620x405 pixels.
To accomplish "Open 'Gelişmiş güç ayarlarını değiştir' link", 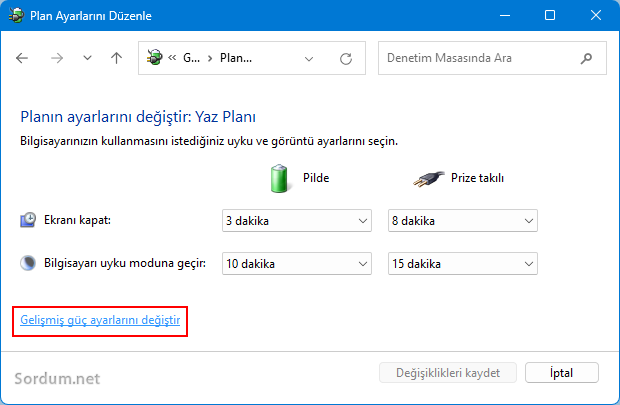I will [x=100, y=320].
